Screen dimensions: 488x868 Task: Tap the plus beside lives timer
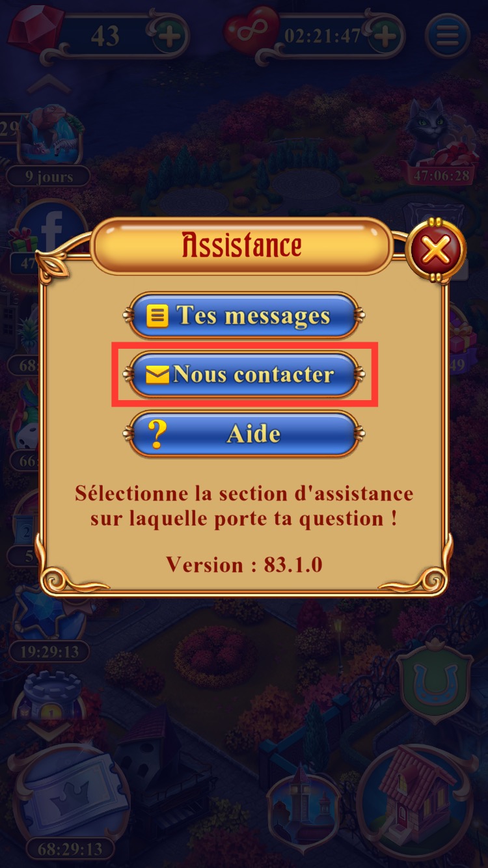coord(386,36)
